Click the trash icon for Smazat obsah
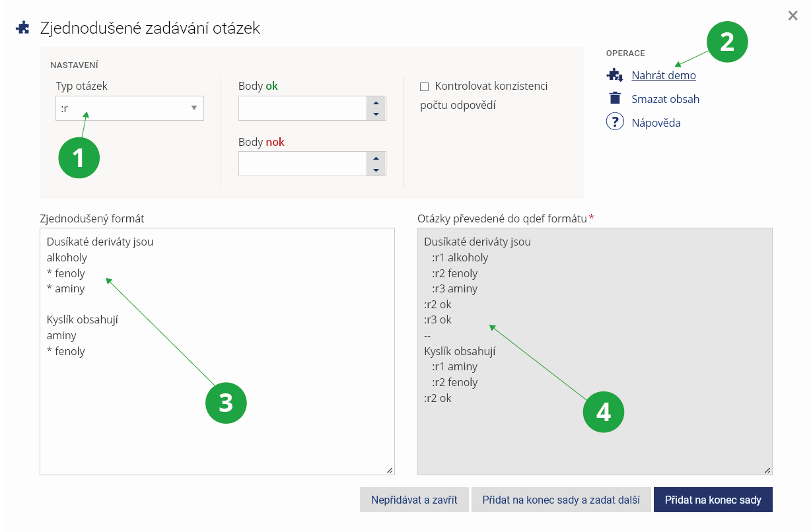The image size is (811, 532). pyautogui.click(x=615, y=98)
